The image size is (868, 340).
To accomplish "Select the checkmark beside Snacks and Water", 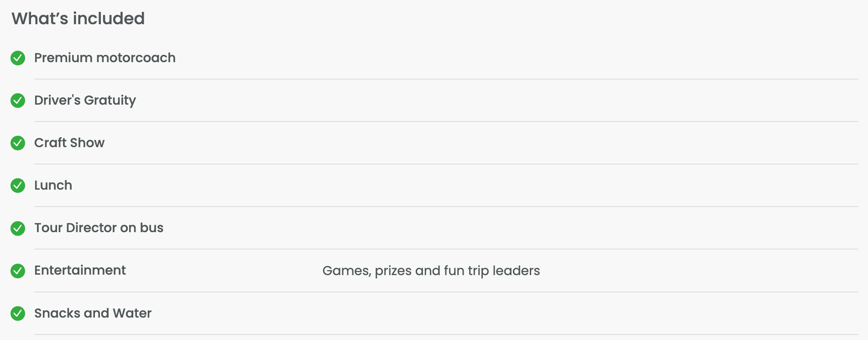I will 18,313.
